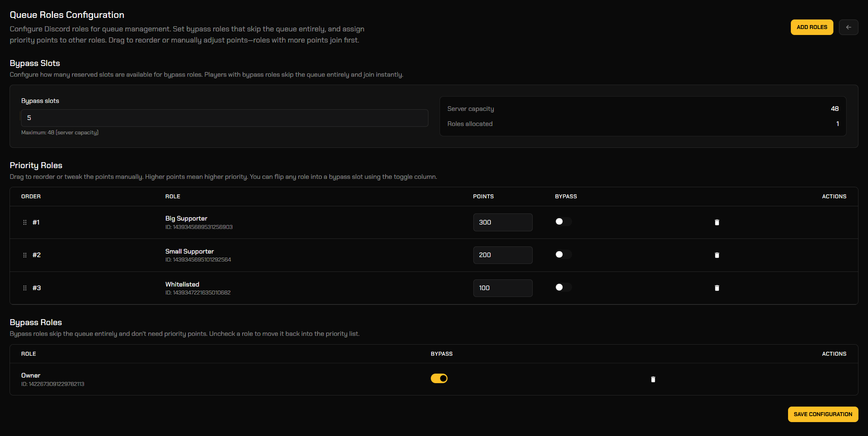The width and height of the screenshot is (868, 436).
Task: Click Whitelisted's points field showing 100
Action: click(502, 288)
